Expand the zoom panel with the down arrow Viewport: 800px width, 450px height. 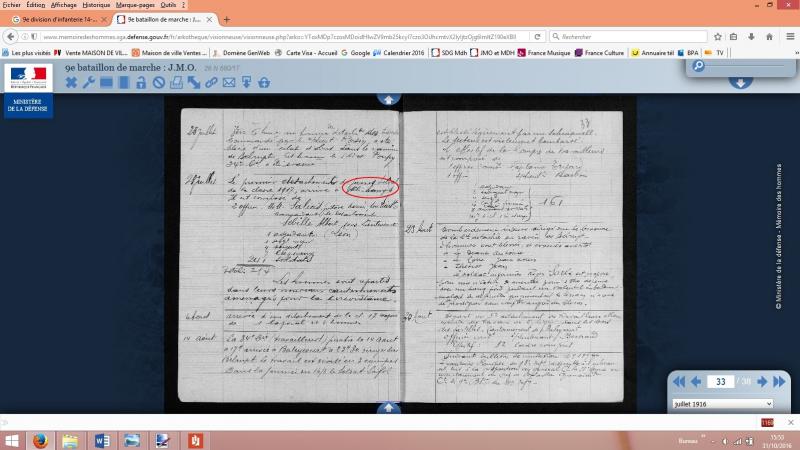740,83
